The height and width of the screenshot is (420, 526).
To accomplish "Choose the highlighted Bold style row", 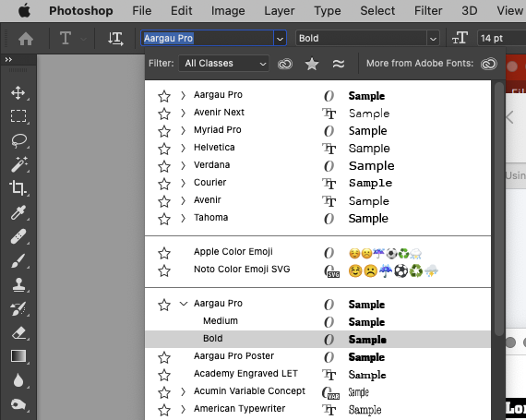I will click(x=317, y=339).
